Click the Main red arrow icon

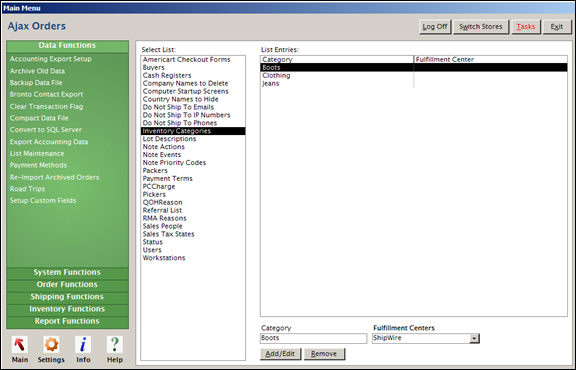(19, 345)
